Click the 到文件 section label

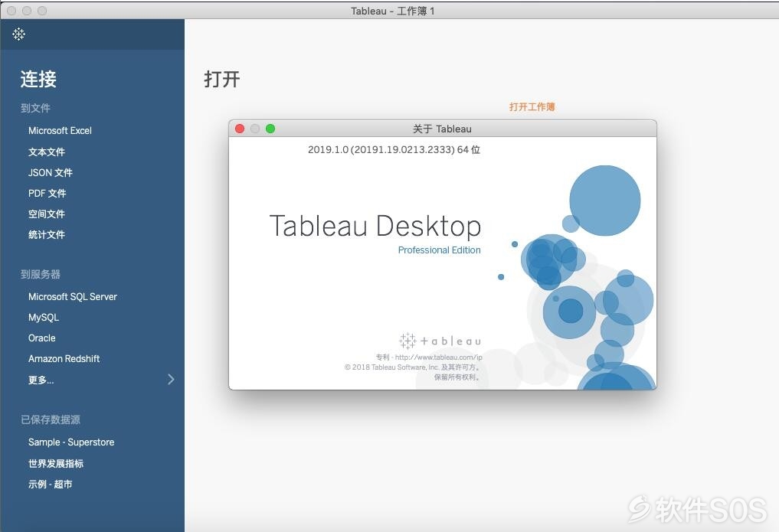[36, 108]
